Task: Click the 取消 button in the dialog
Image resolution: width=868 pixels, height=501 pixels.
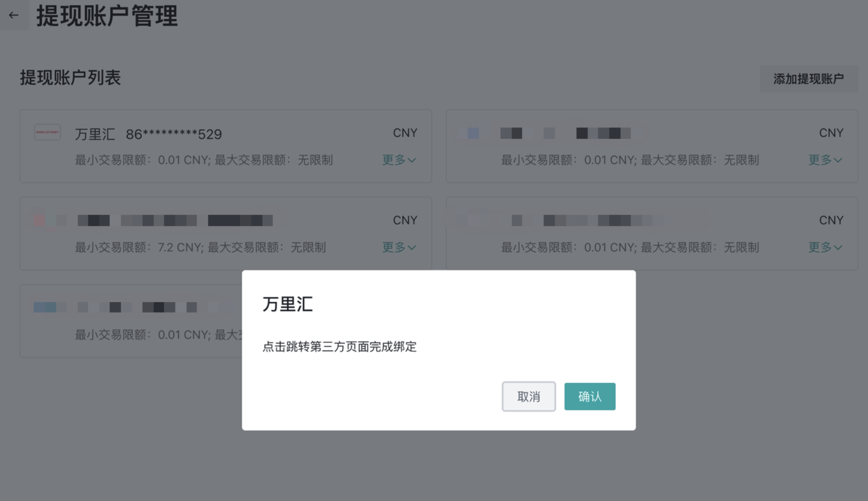Action: click(x=529, y=396)
